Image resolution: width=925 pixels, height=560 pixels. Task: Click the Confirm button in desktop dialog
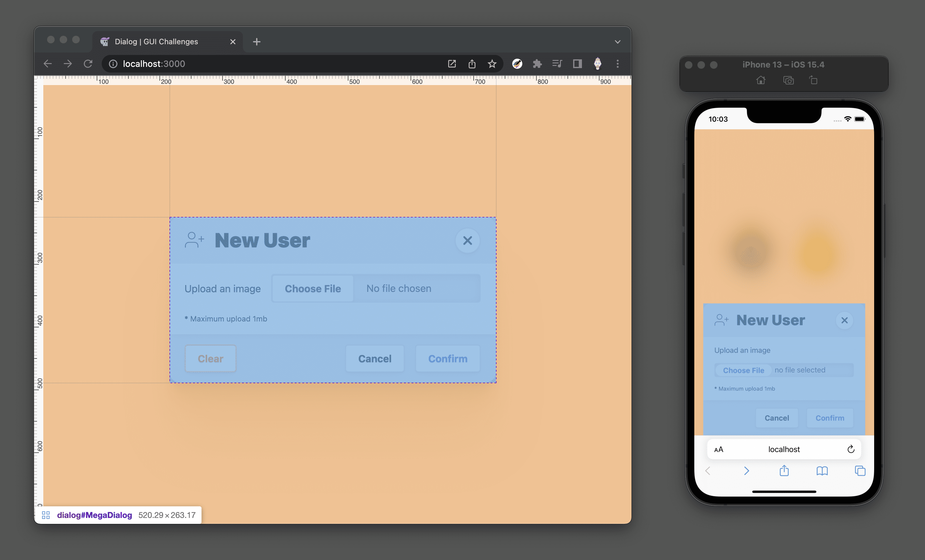point(447,358)
